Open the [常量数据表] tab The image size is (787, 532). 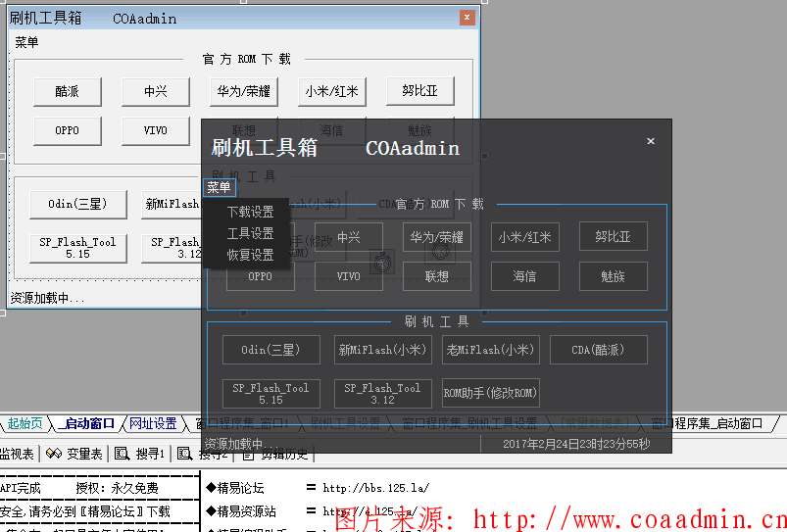coord(595,423)
